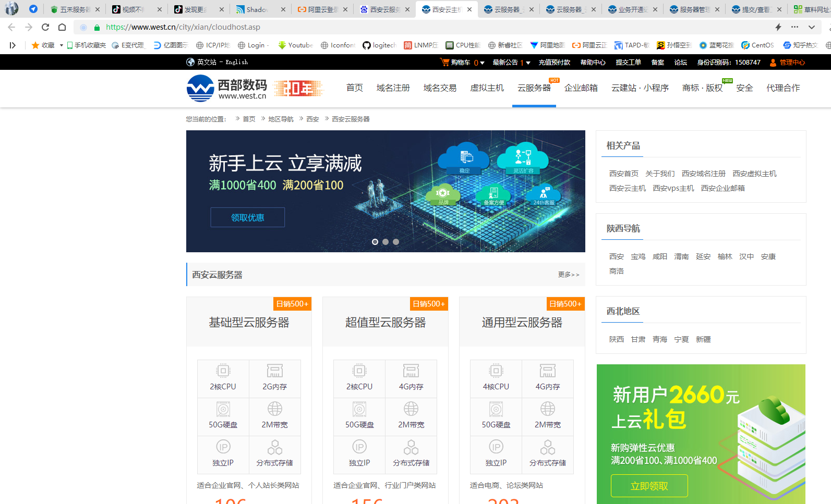Click the browser home icon
831x504 pixels.
point(62,27)
